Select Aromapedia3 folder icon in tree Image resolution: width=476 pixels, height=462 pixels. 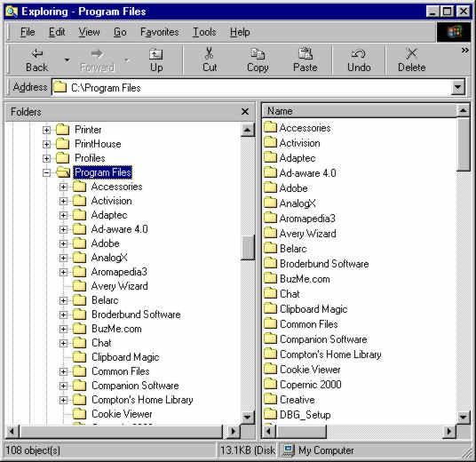point(80,272)
